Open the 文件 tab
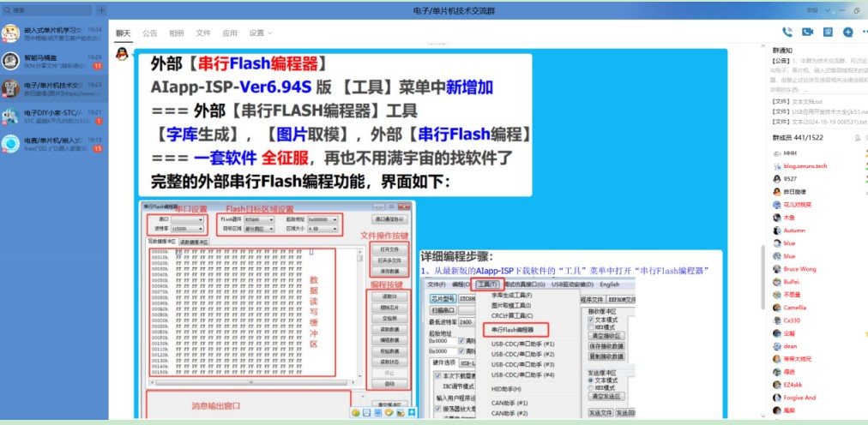The image size is (868, 425). click(x=203, y=33)
